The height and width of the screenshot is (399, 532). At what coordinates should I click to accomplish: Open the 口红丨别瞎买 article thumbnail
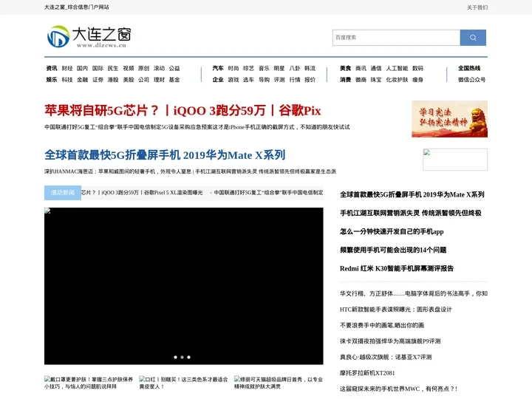[183, 383]
